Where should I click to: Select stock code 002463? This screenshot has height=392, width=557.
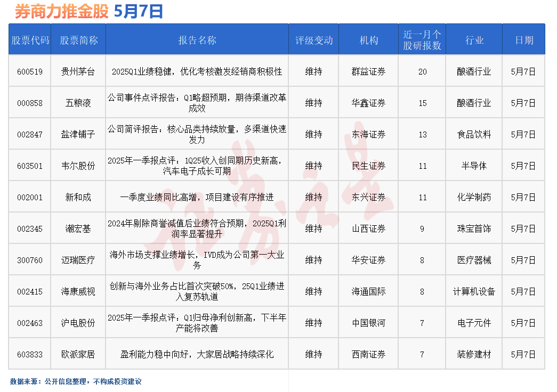(30, 323)
